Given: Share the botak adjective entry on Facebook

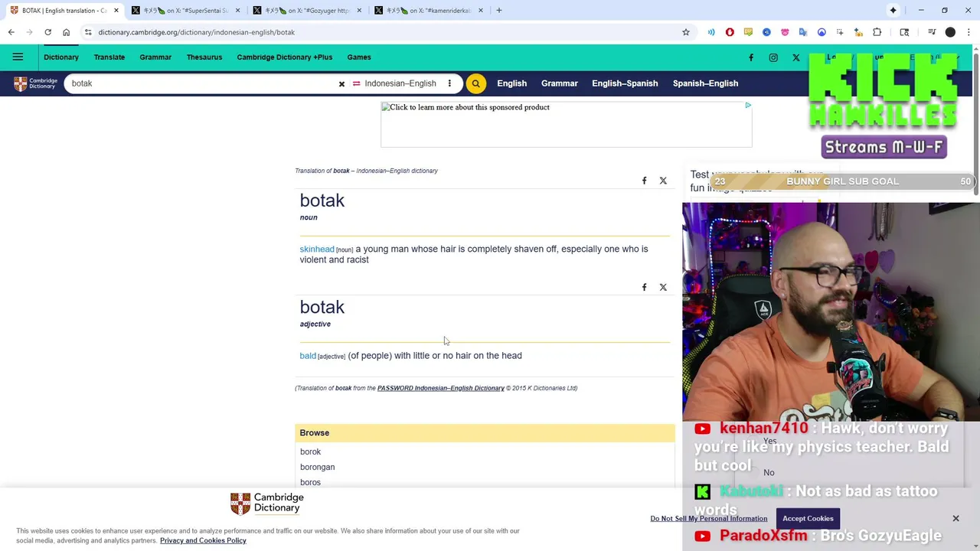Looking at the screenshot, I should [644, 287].
